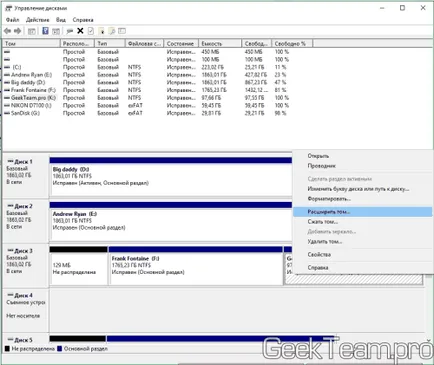Sort by the Состояние column header
Viewport: 434px width, 365px height.
tap(181, 44)
